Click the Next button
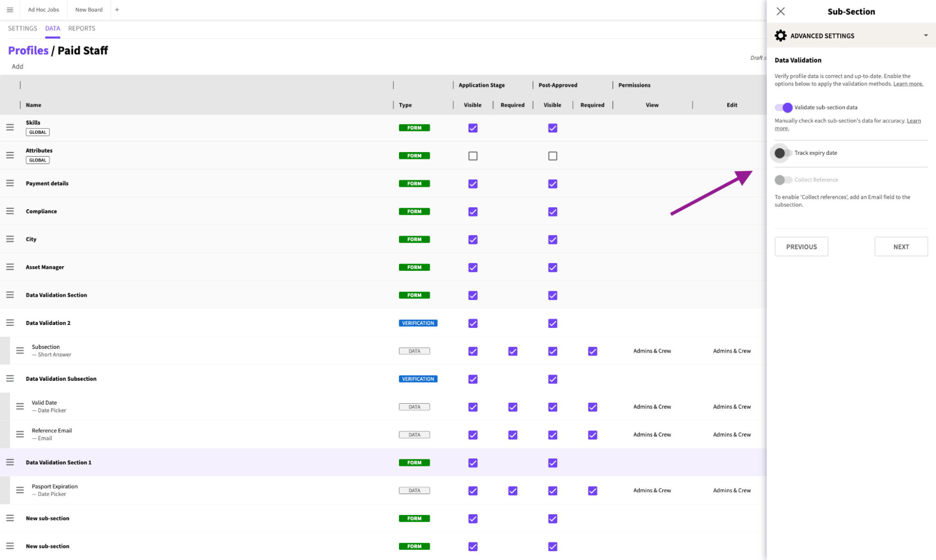Image resolution: width=936 pixels, height=560 pixels. (x=901, y=247)
